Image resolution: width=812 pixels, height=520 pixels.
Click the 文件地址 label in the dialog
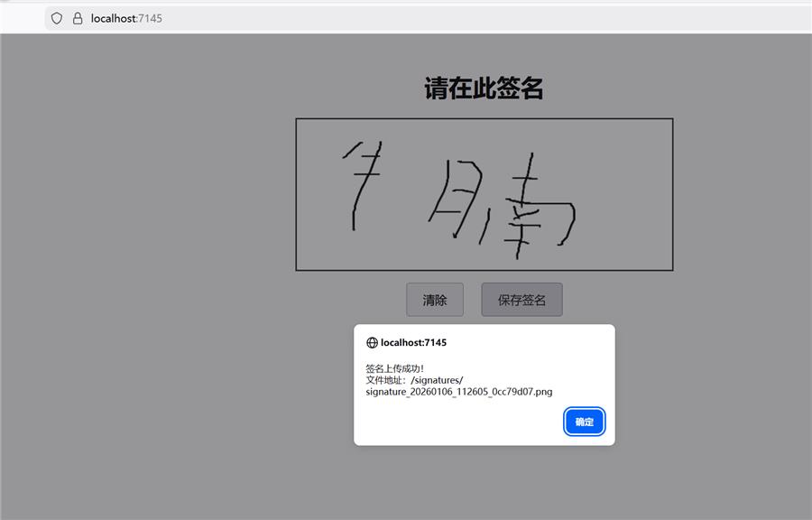pos(385,380)
